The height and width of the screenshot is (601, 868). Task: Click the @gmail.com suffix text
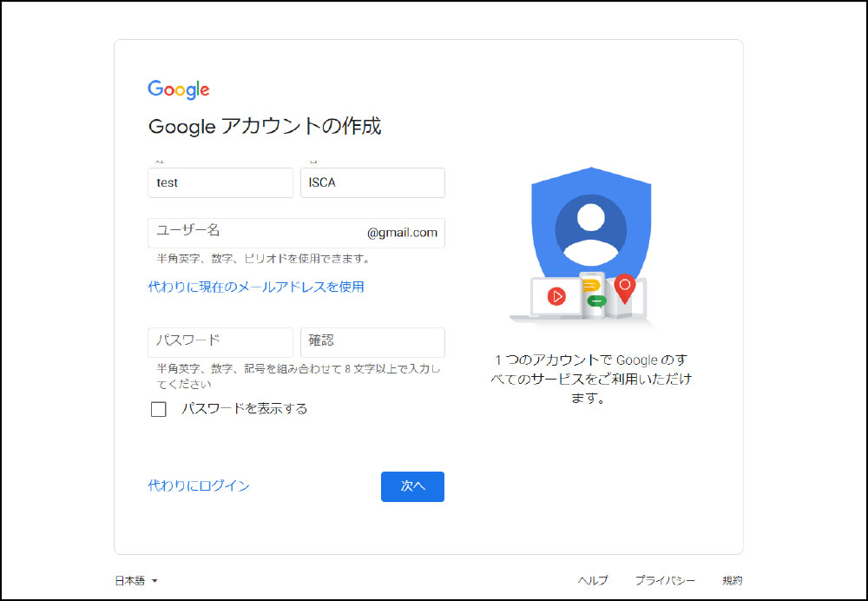(x=402, y=233)
